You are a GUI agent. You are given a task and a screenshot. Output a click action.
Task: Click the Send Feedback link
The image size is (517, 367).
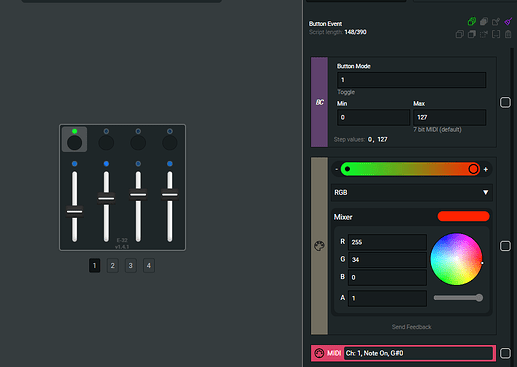[x=411, y=327]
